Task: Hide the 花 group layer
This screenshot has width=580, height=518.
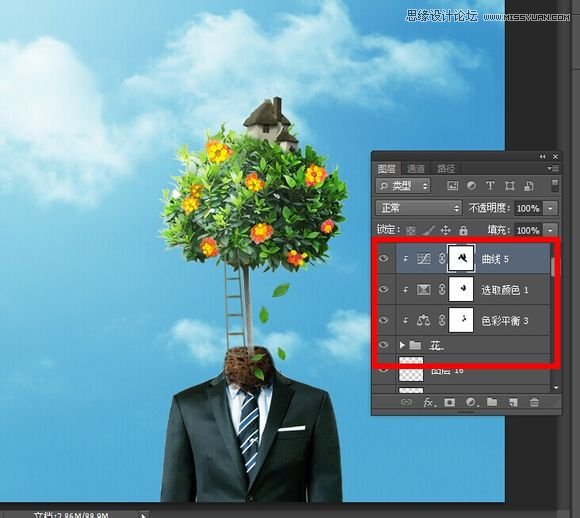Action: coord(384,344)
